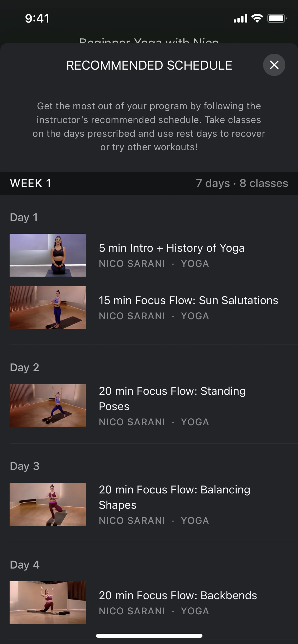
Task: Tap the home indicator bar
Action: click(x=149, y=635)
